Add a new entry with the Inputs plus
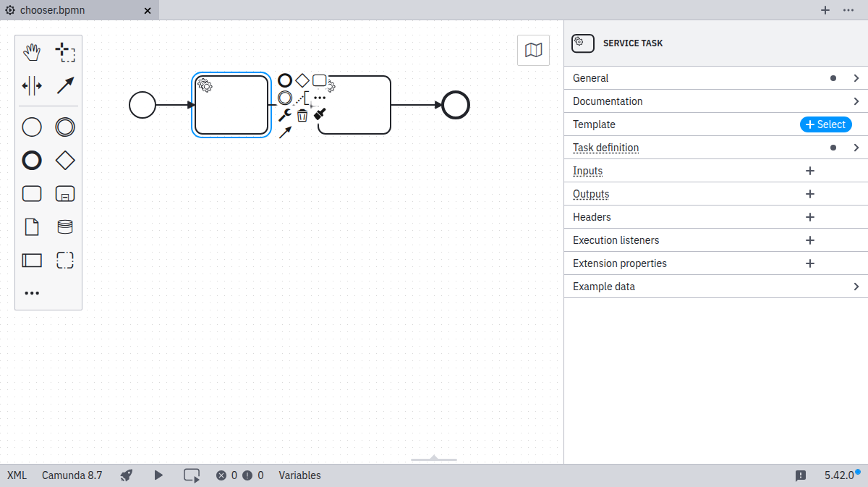Viewport: 868px width, 487px height. [x=810, y=171]
